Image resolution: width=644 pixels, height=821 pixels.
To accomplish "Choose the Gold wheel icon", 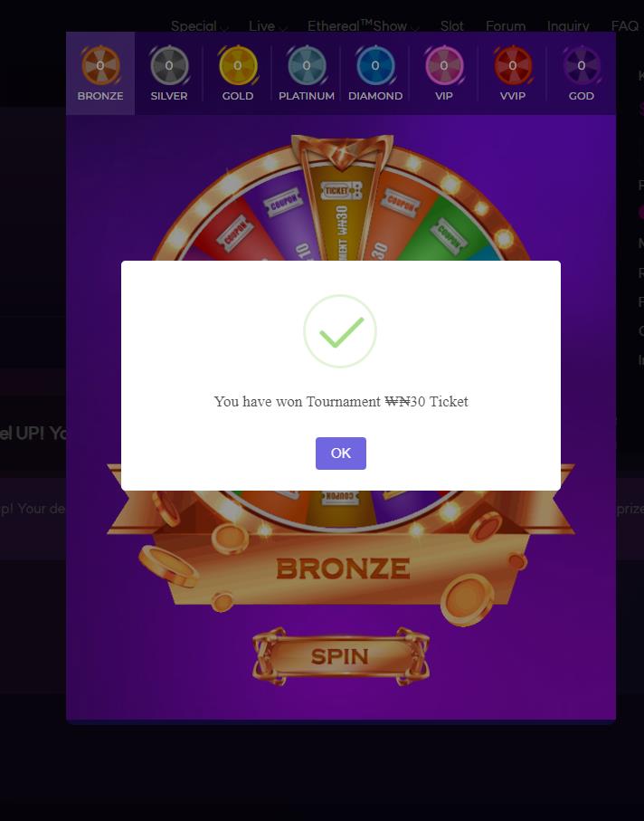I will (238, 66).
